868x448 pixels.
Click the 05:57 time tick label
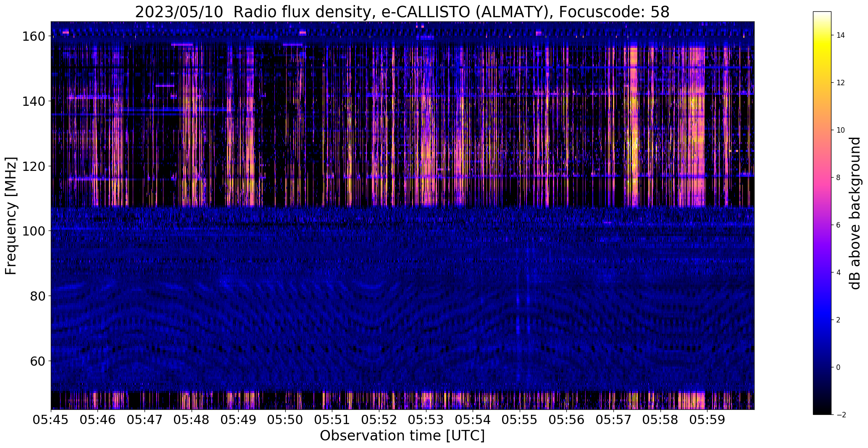(x=614, y=420)
